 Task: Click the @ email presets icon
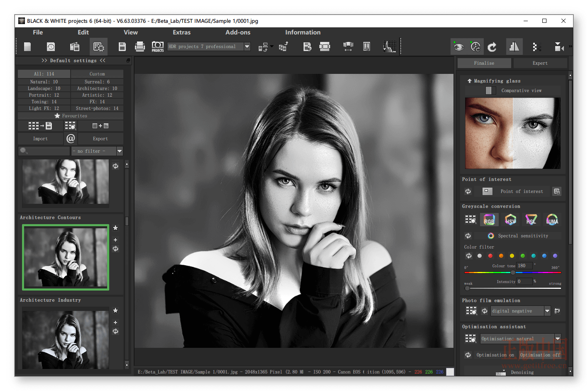pos(71,139)
